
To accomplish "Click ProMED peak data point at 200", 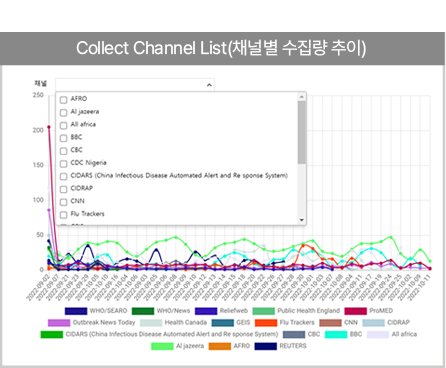I will pyautogui.click(x=49, y=127).
